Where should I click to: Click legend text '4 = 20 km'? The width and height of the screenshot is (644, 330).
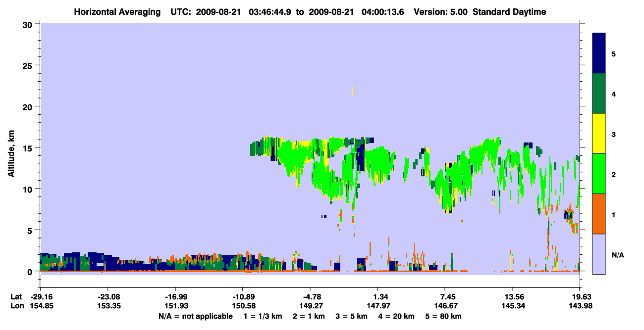point(397,316)
